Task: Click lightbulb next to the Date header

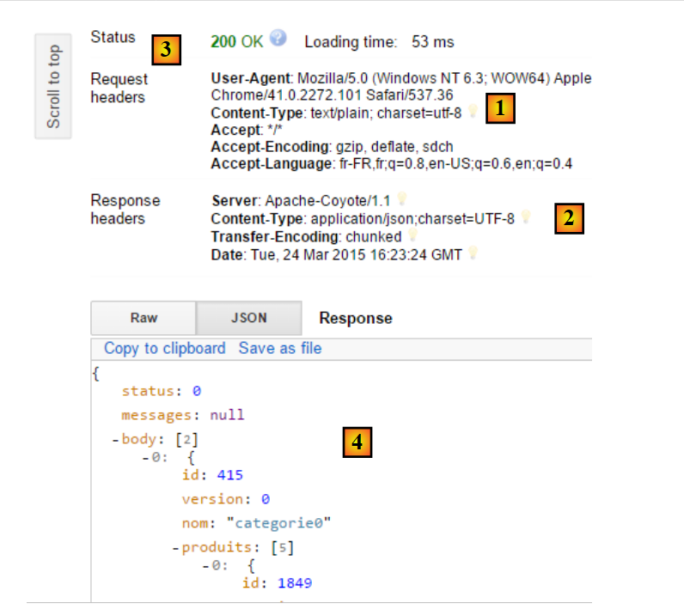Action: tap(473, 254)
